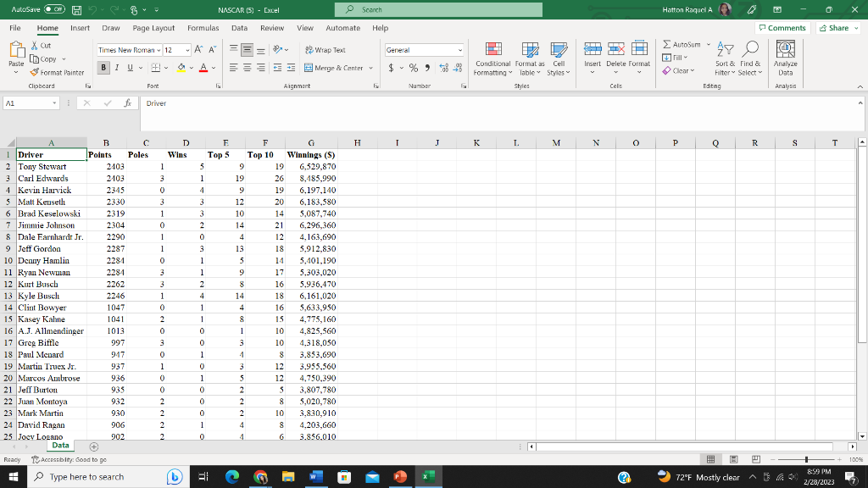Screen dimensions: 868x488
Task: Open the File menu
Action: 15,28
